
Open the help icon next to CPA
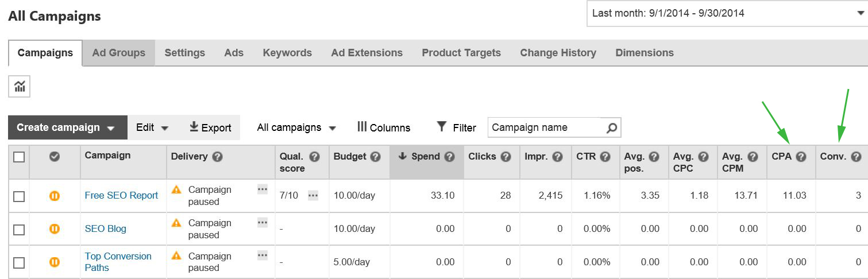801,157
